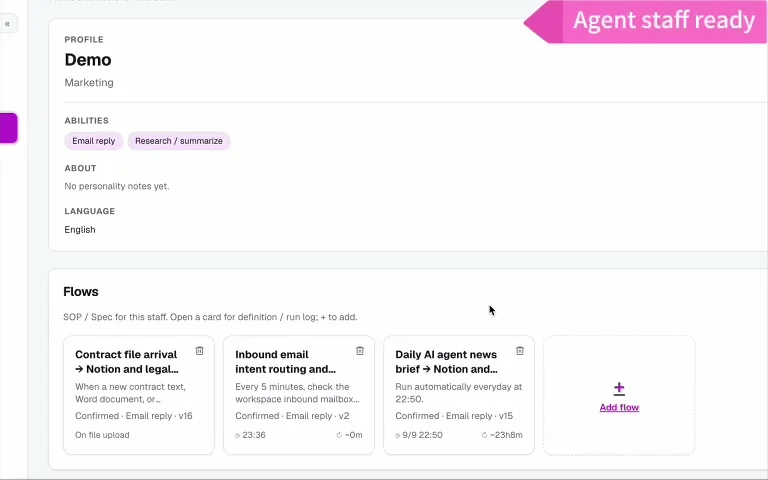Click the Marketing department label
The width and height of the screenshot is (768, 480).
point(89,83)
